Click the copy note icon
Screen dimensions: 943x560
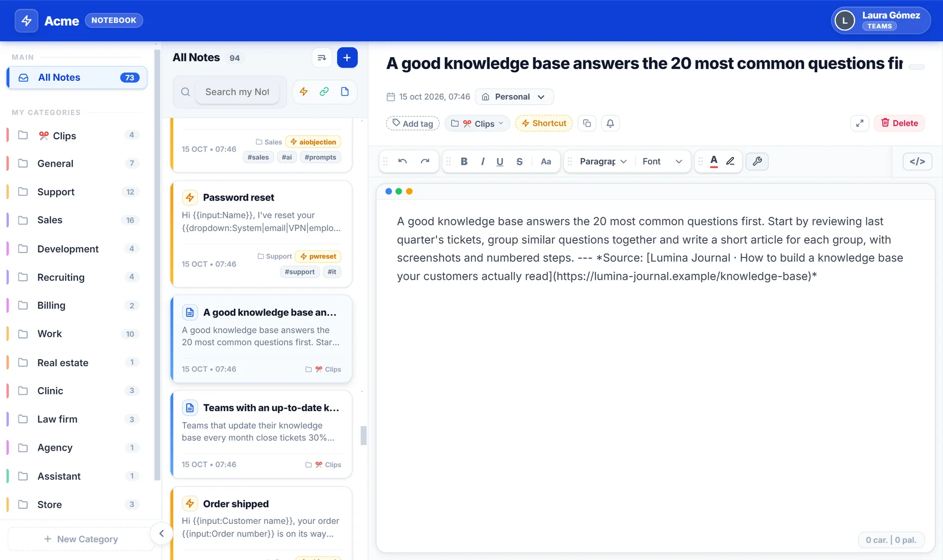pyautogui.click(x=587, y=123)
